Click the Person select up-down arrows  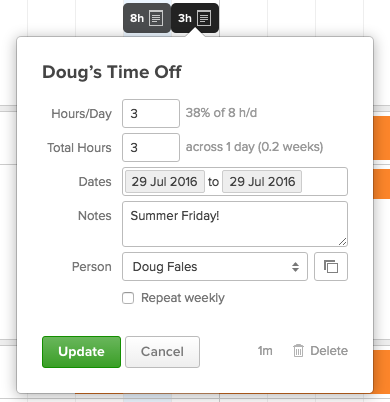coord(295,267)
